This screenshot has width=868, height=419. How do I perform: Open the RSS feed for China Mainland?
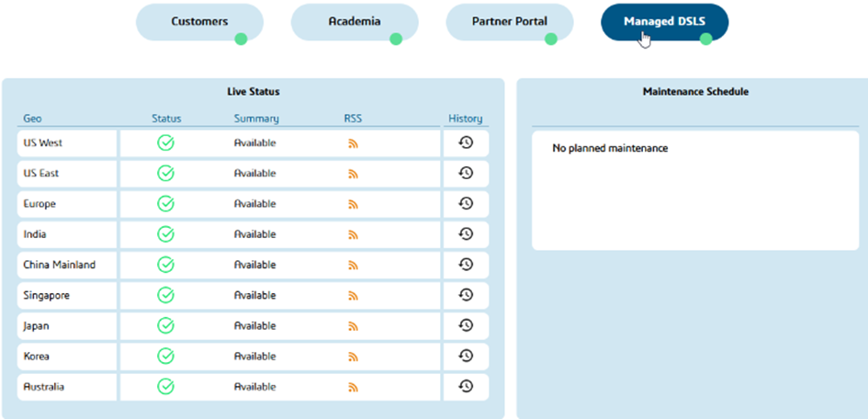click(x=353, y=266)
